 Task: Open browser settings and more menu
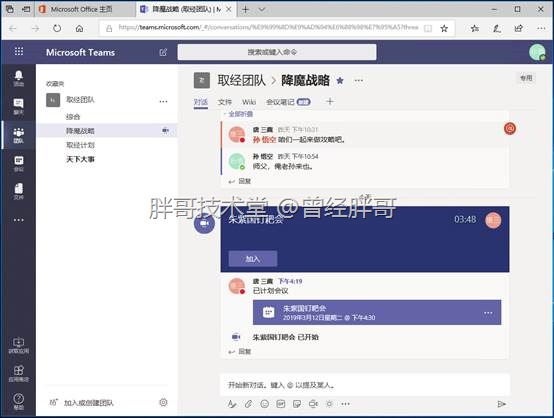point(541,28)
